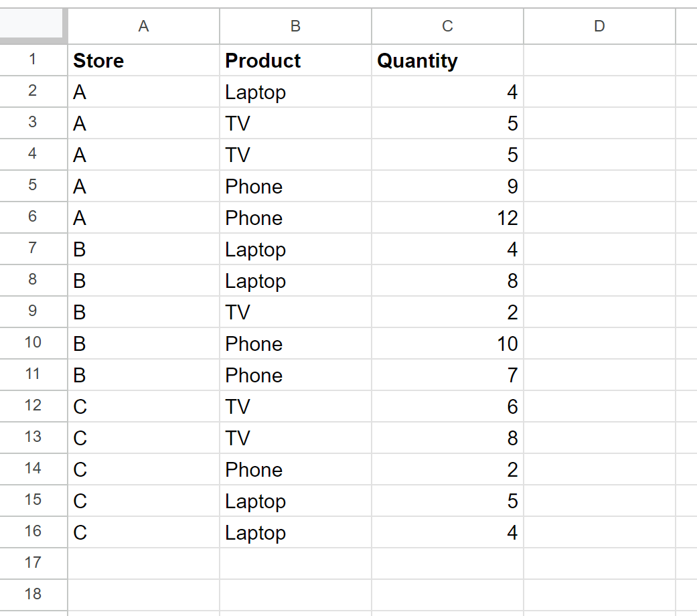697x616 pixels.
Task: Select column C header
Action: click(x=447, y=26)
